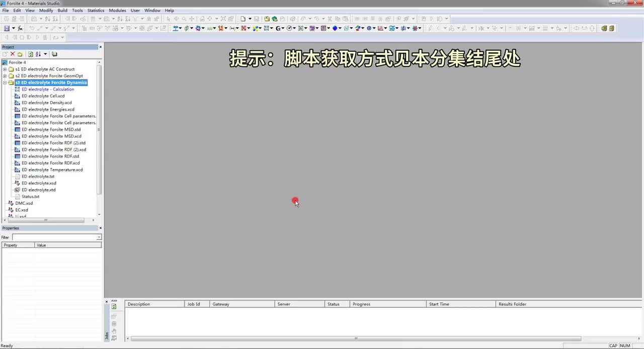Select ED electrolyte.xtd trajectory file
This screenshot has height=349, width=644.
click(x=39, y=190)
